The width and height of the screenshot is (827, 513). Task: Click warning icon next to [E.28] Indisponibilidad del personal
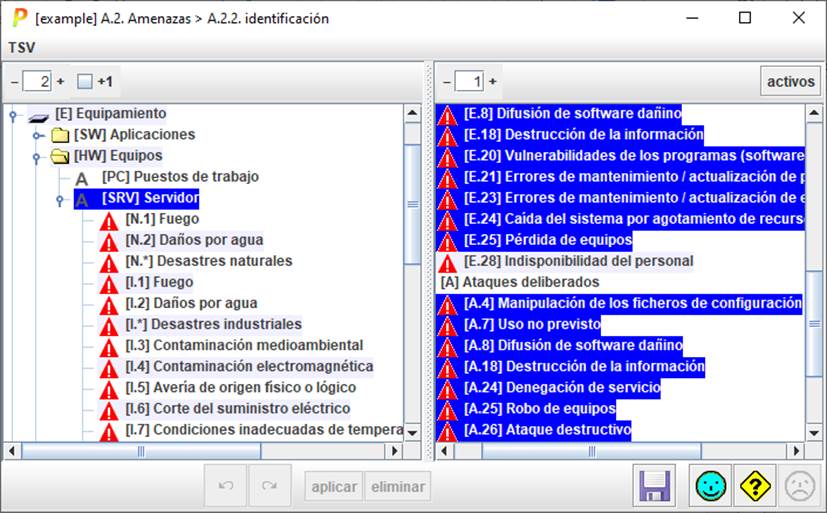click(448, 262)
